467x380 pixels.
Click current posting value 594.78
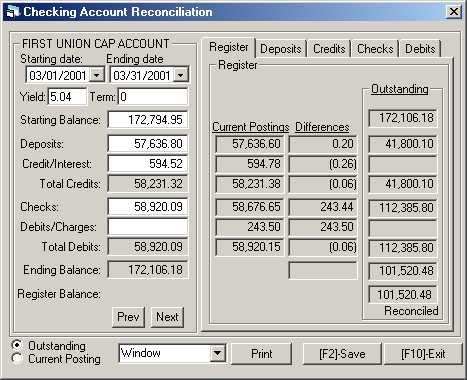250,164
